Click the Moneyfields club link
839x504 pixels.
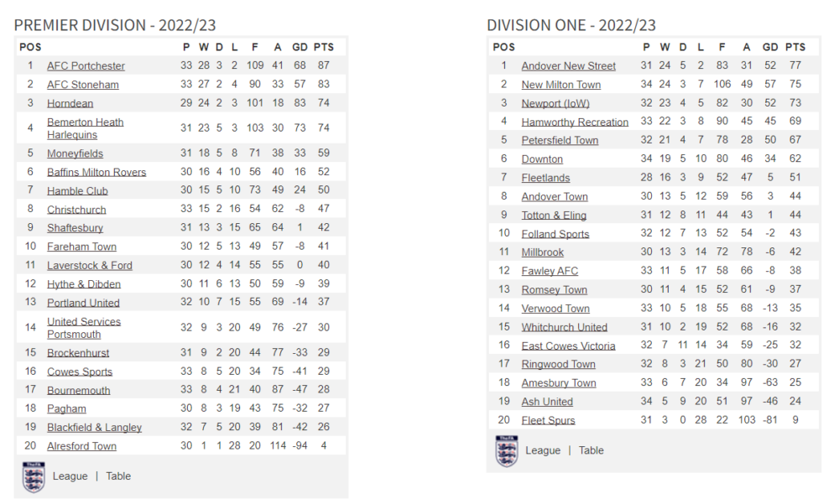click(x=75, y=153)
